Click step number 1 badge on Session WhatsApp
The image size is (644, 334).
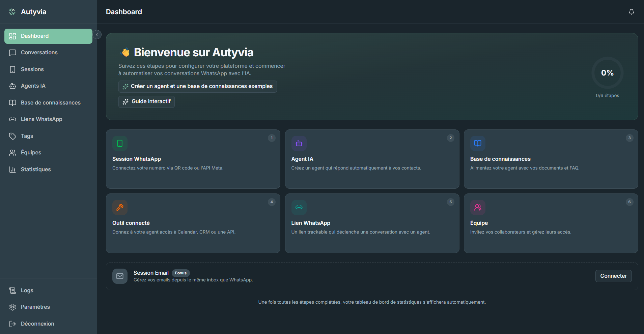tap(272, 138)
